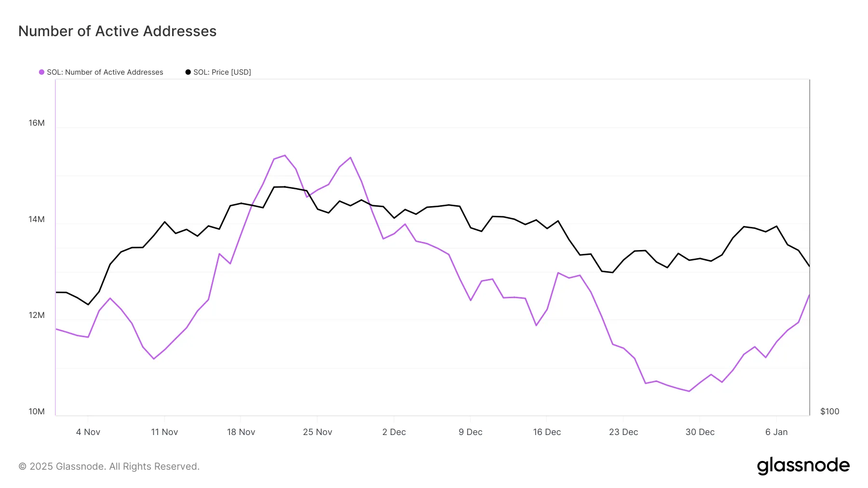Select the 11 Nov date tick

164,432
